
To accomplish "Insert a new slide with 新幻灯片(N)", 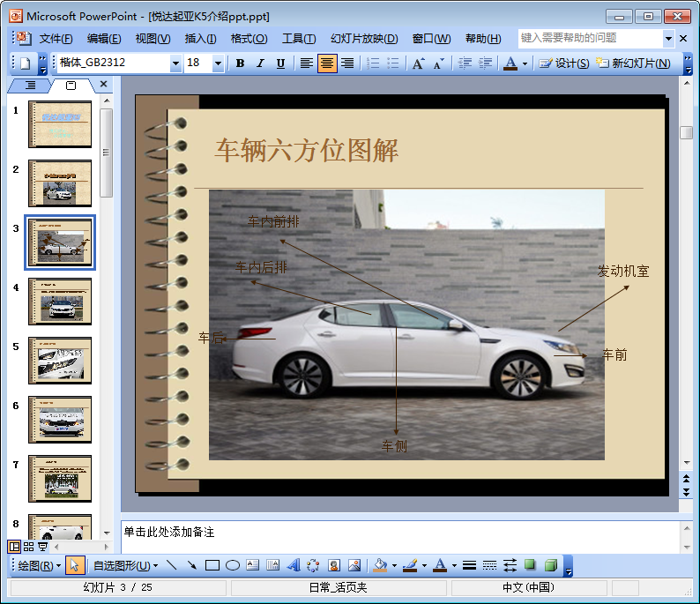I will tap(633, 63).
